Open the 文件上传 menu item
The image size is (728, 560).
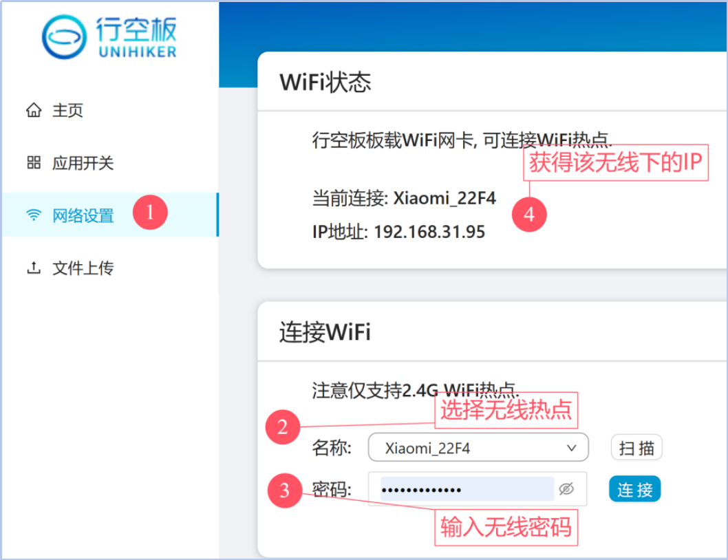109,268
